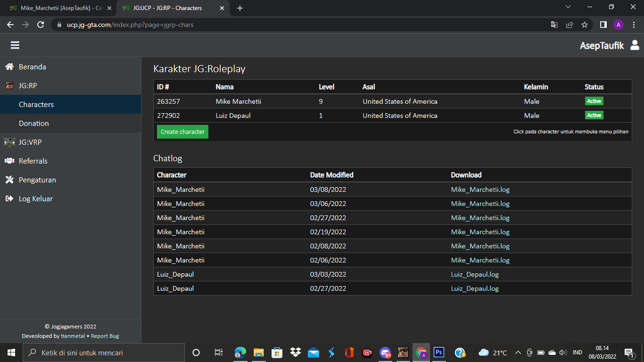Download Luiz_Depaul.log dated 03/03/2022
644x362 pixels.
pyautogui.click(x=475, y=274)
